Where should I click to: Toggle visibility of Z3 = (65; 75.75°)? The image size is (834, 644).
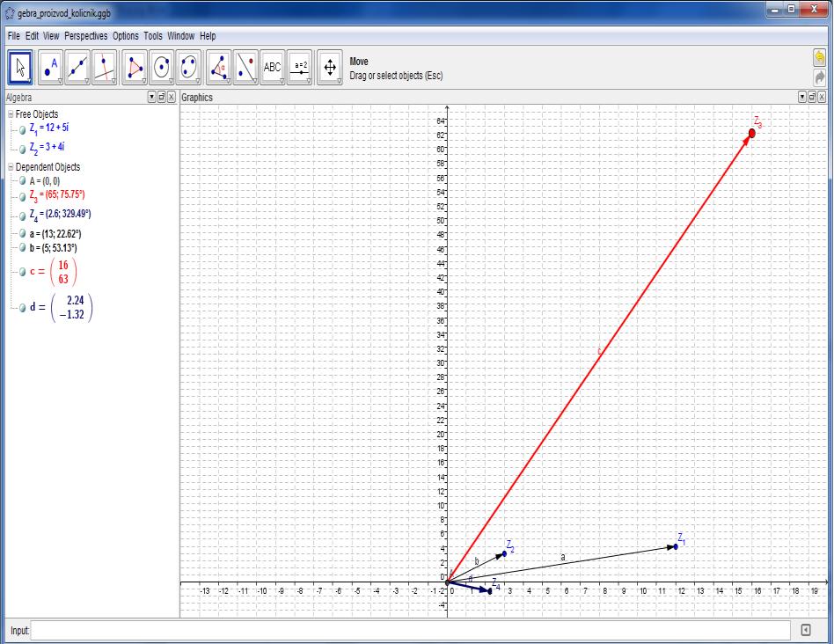pos(22,197)
